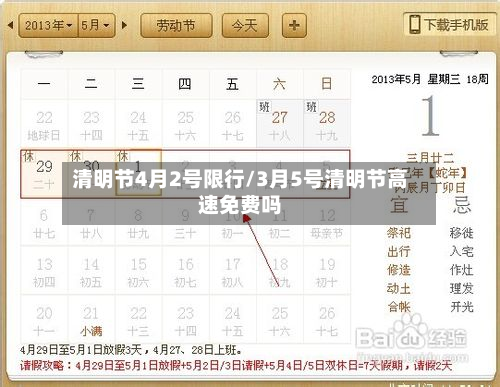Select holiday date 29 二十
This screenshot has width=500, height=387.
coord(44,174)
